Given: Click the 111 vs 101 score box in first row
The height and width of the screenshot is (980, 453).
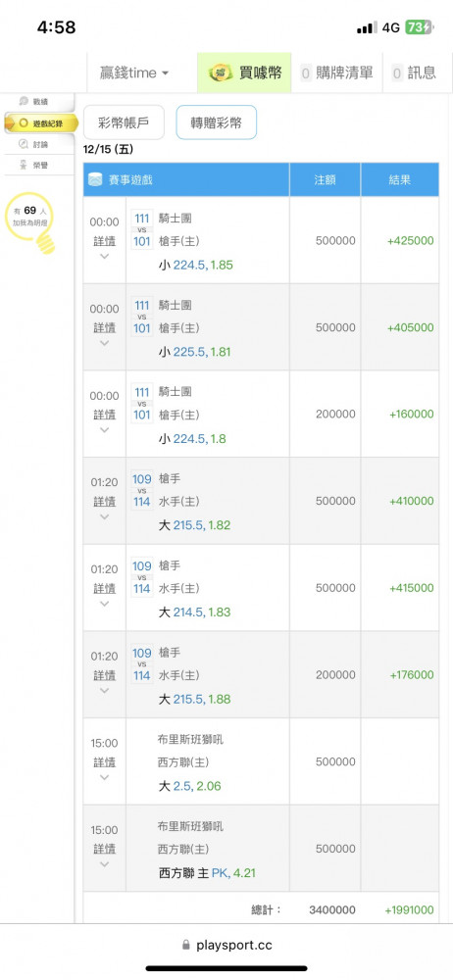Looking at the screenshot, I should click(142, 229).
